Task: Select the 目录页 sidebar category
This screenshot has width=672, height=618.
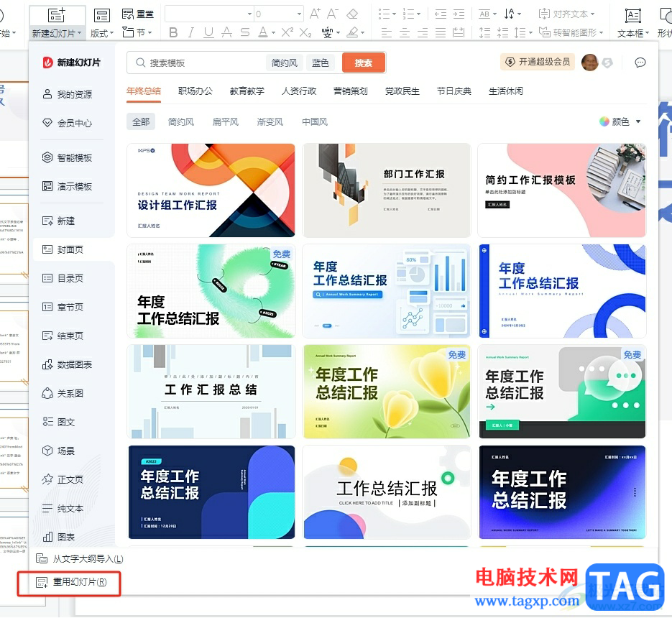Action: point(63,279)
